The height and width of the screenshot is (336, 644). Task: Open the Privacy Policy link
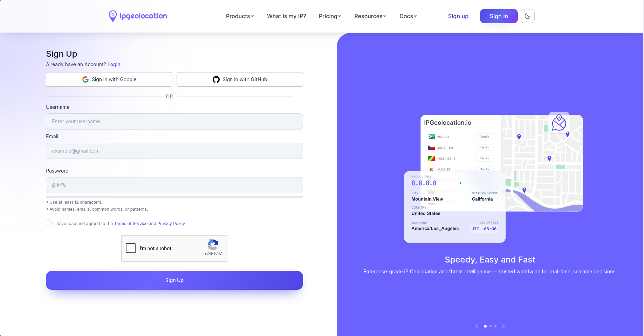pyautogui.click(x=171, y=224)
